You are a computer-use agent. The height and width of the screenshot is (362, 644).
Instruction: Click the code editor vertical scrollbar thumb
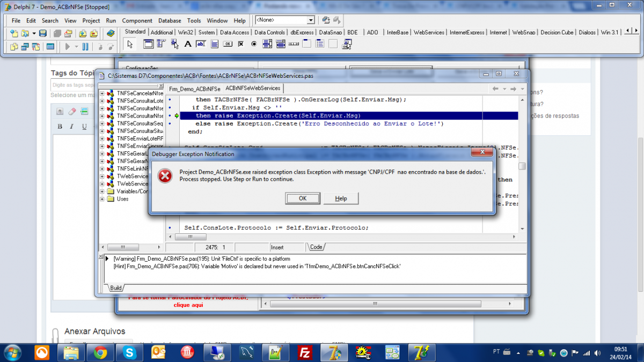tap(521, 166)
